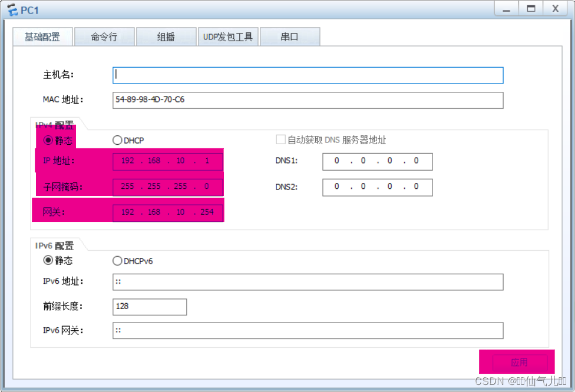Focus the 主机名 input field
The width and height of the screenshot is (575, 392).
click(x=308, y=75)
